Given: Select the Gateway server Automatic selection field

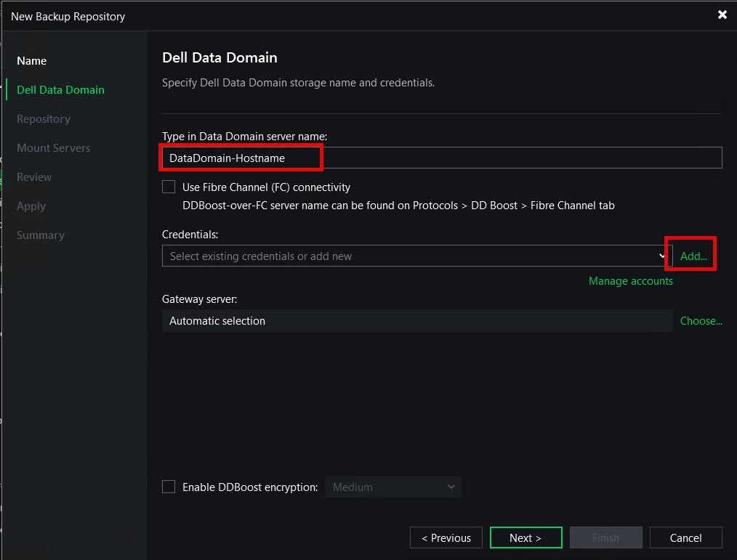Looking at the screenshot, I should [x=417, y=321].
